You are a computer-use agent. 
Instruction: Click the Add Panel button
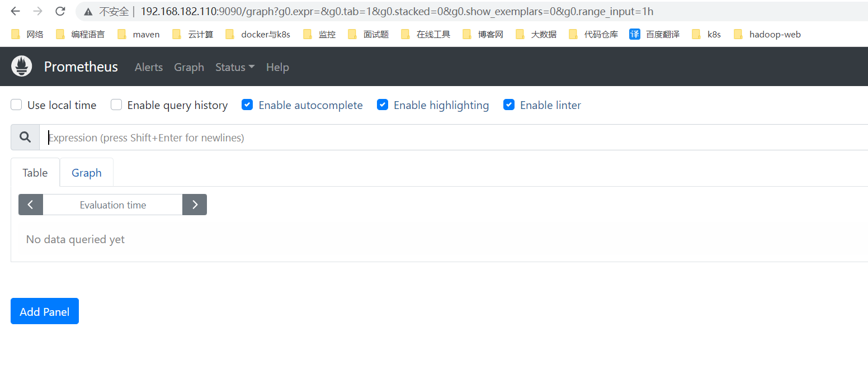click(x=45, y=311)
